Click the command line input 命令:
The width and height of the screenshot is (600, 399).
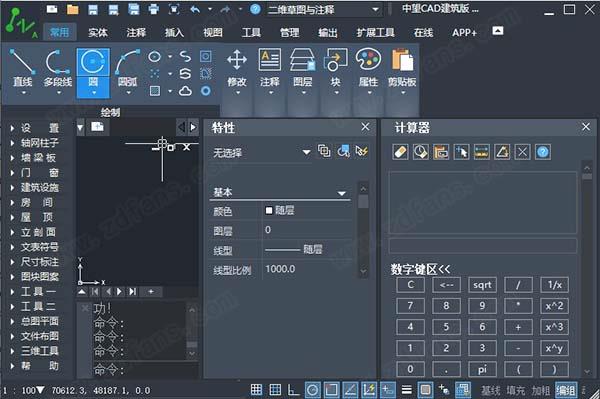coord(145,370)
